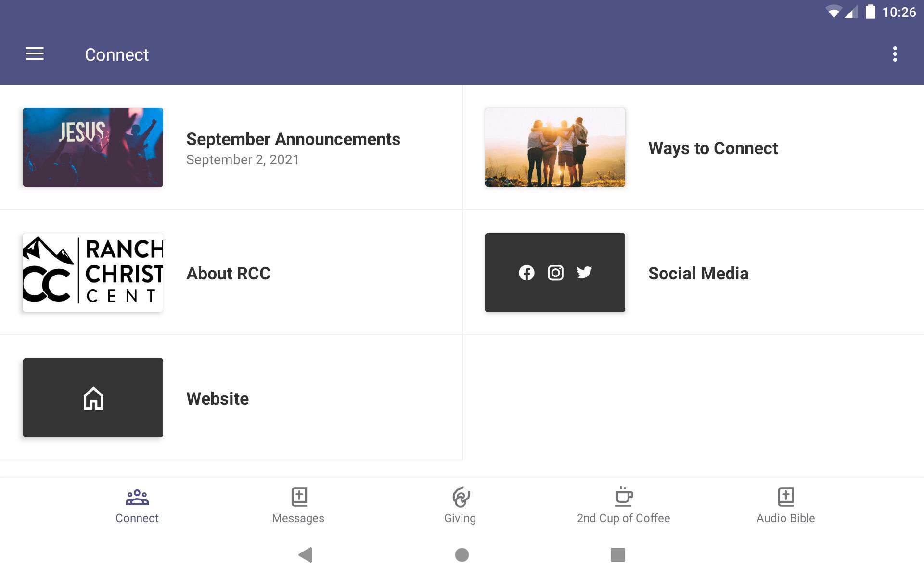The height and width of the screenshot is (578, 924).
Task: Open the Ways to Connect entry
Action: coord(713,148)
